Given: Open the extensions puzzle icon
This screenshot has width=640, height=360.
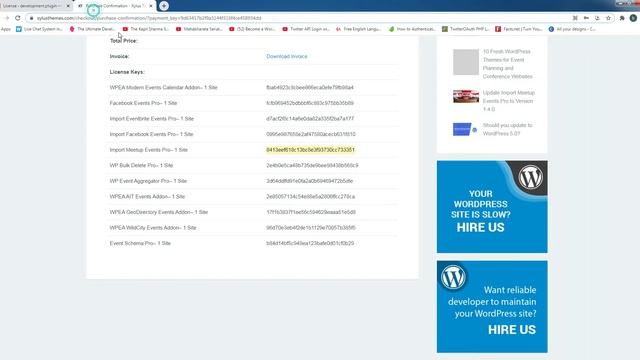Looking at the screenshot, I should coord(622,18).
